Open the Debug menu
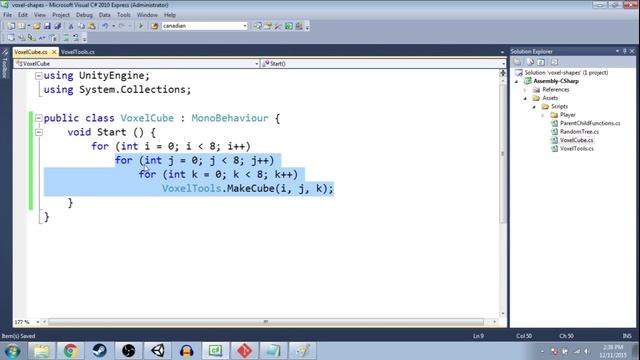Screen dimensions: 640x360 tap(84, 15)
